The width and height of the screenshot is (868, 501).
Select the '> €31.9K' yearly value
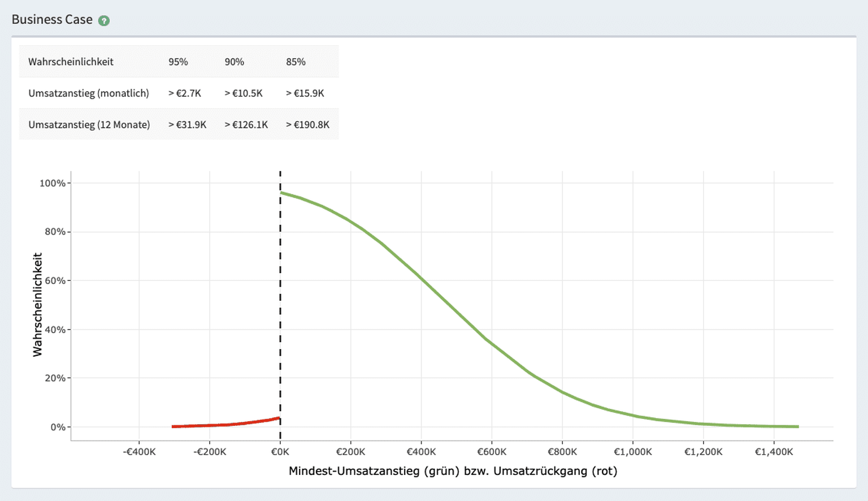tap(188, 124)
